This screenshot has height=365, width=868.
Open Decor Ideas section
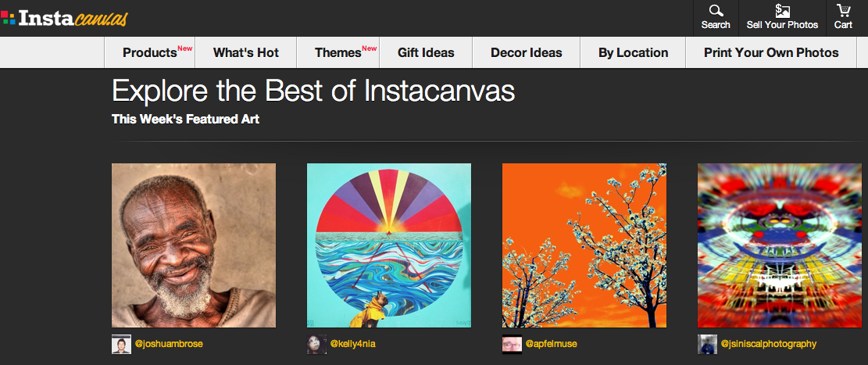[x=527, y=52]
